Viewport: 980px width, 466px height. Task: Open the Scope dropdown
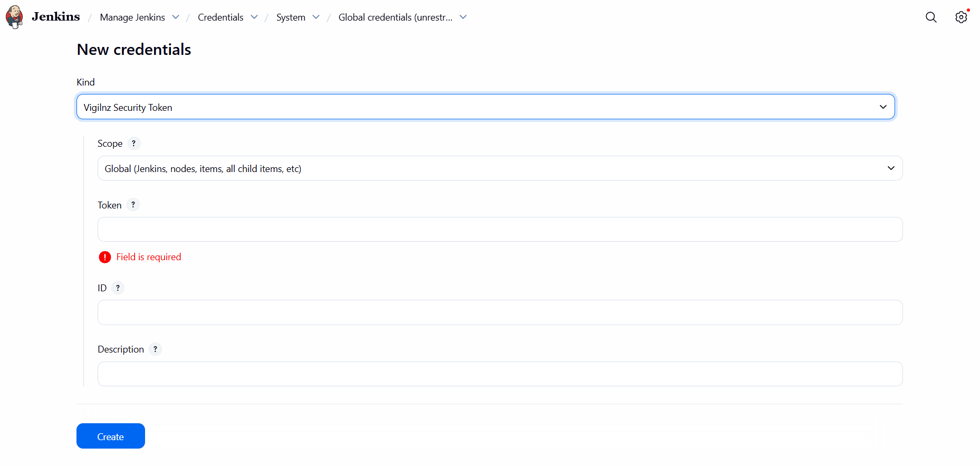tap(500, 168)
